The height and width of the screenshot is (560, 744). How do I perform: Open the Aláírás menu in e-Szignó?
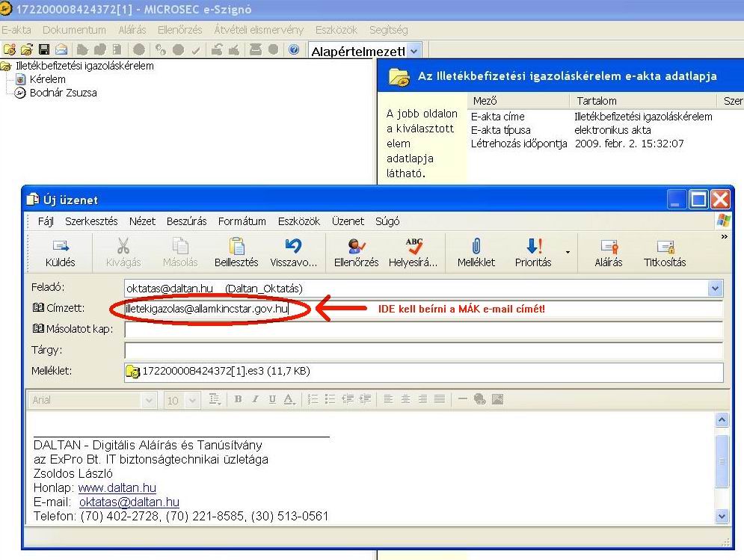pyautogui.click(x=132, y=30)
